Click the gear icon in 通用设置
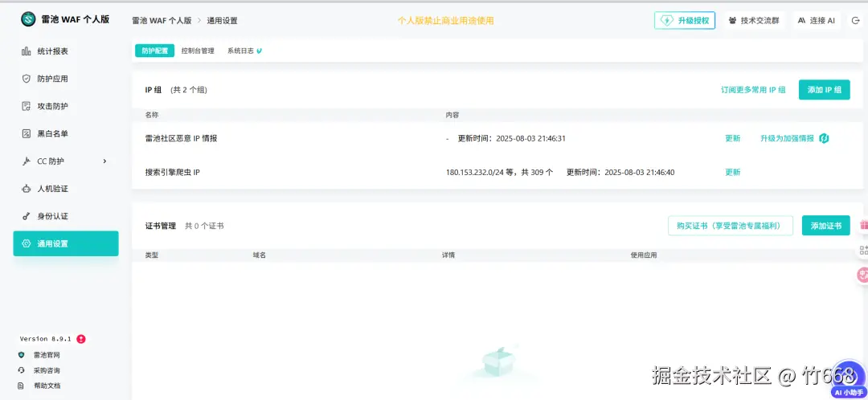The image size is (868, 400). click(26, 243)
